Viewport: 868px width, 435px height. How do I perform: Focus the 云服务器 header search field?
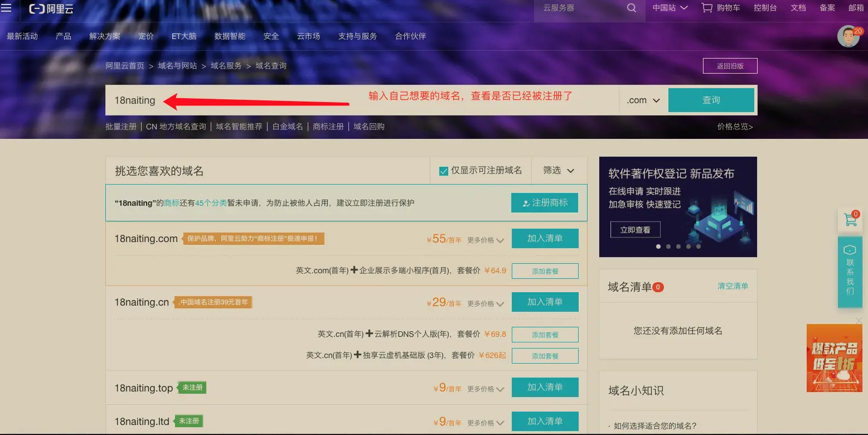pos(580,8)
